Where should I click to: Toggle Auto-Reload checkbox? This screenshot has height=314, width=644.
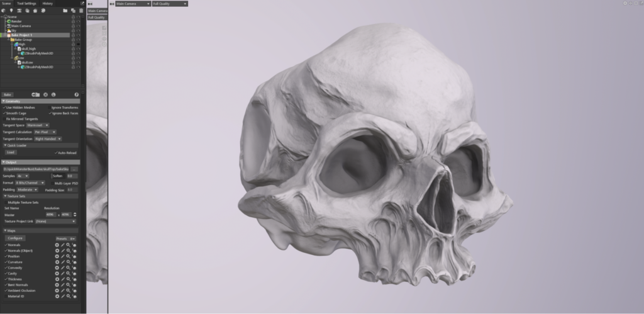tap(56, 153)
